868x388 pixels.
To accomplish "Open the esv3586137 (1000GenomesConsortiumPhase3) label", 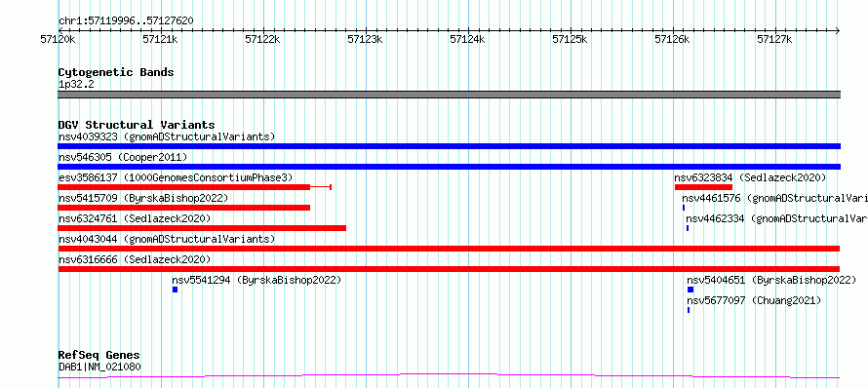I will pyautogui.click(x=176, y=177).
